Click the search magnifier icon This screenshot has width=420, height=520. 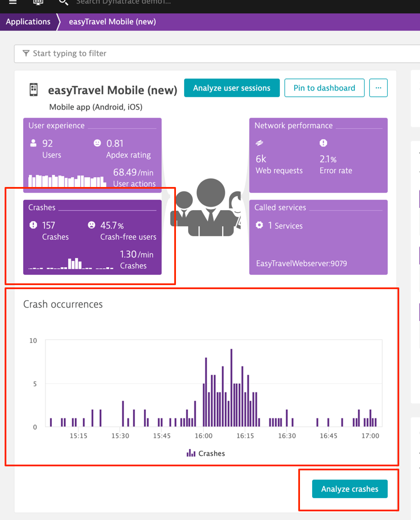click(63, 2)
